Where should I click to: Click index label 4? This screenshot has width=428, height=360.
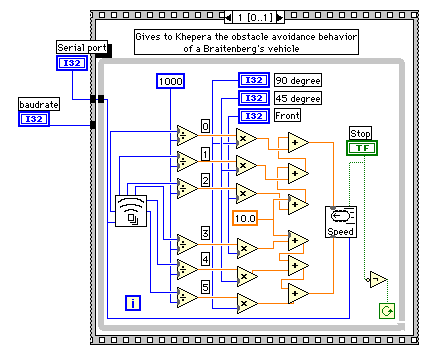(x=205, y=259)
